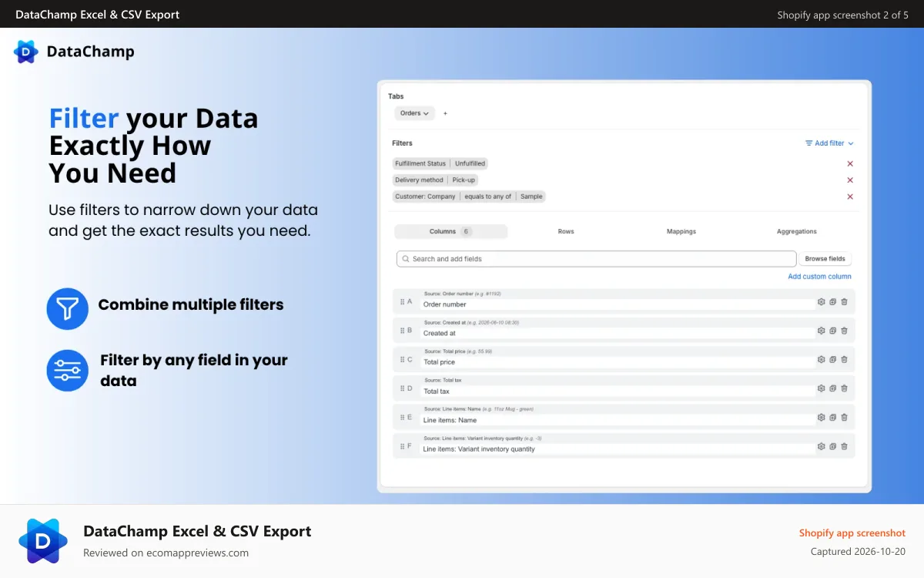This screenshot has height=578, width=924.
Task: Grab the drag handle of column B
Action: (403, 331)
